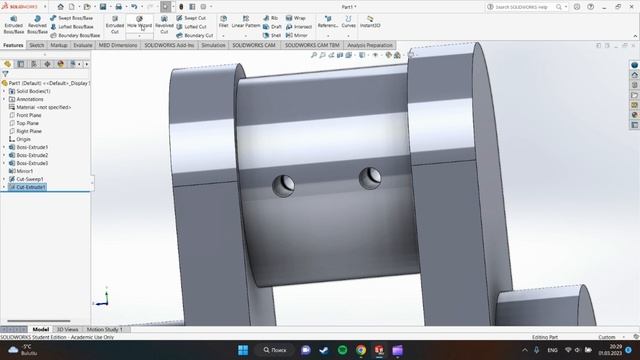Click the Extruded Boss/Base tool
Image resolution: width=640 pixels, height=360 pixels.
tap(13, 25)
